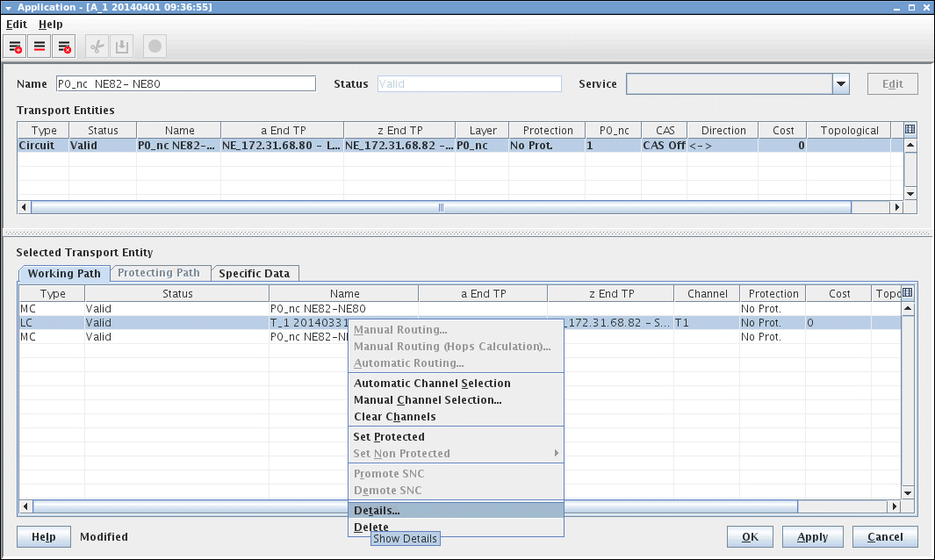Open the Help menu

pos(50,25)
